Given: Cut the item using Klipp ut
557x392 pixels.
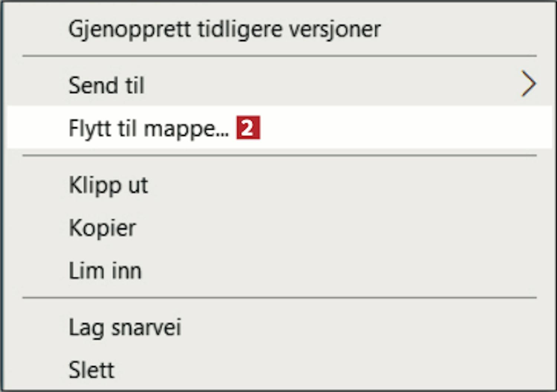Looking at the screenshot, I should pos(108,185).
